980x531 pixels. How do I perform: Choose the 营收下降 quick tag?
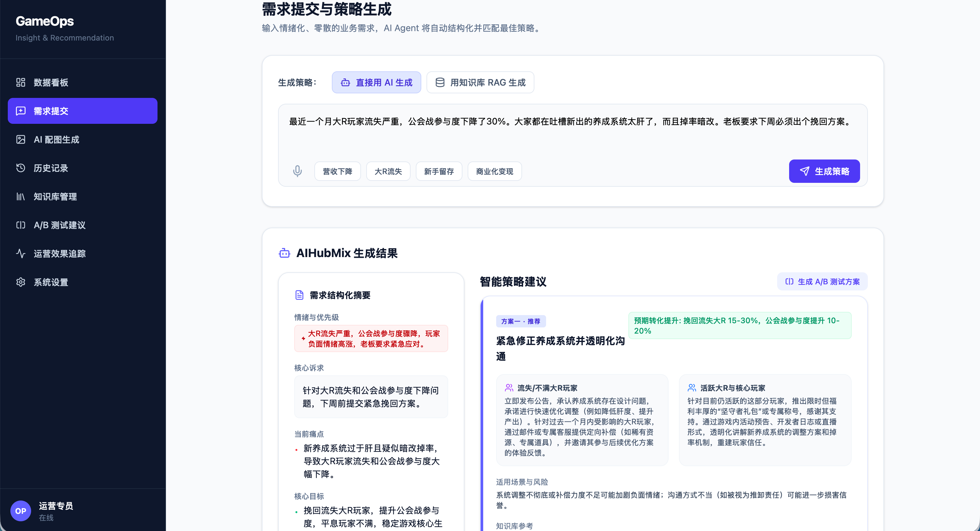pos(337,171)
